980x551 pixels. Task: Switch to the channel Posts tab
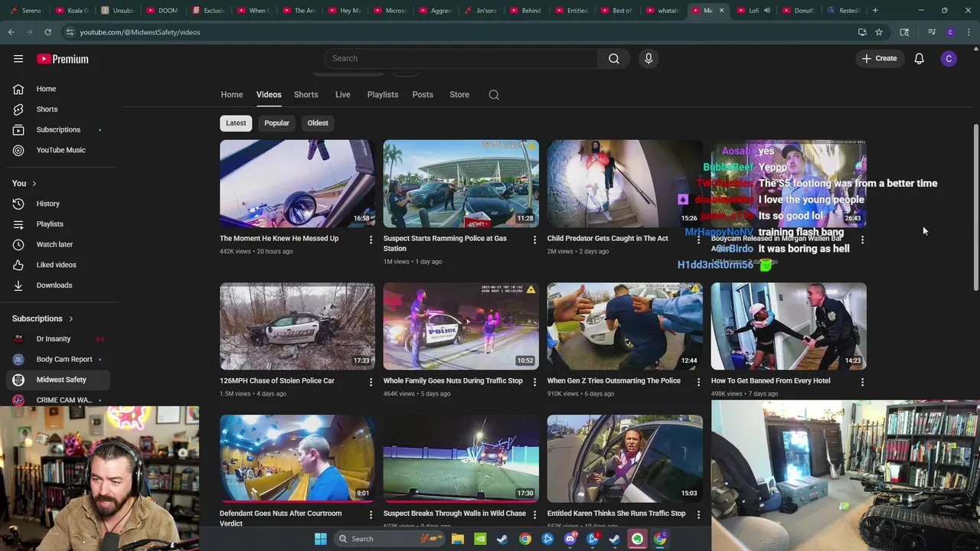(423, 95)
